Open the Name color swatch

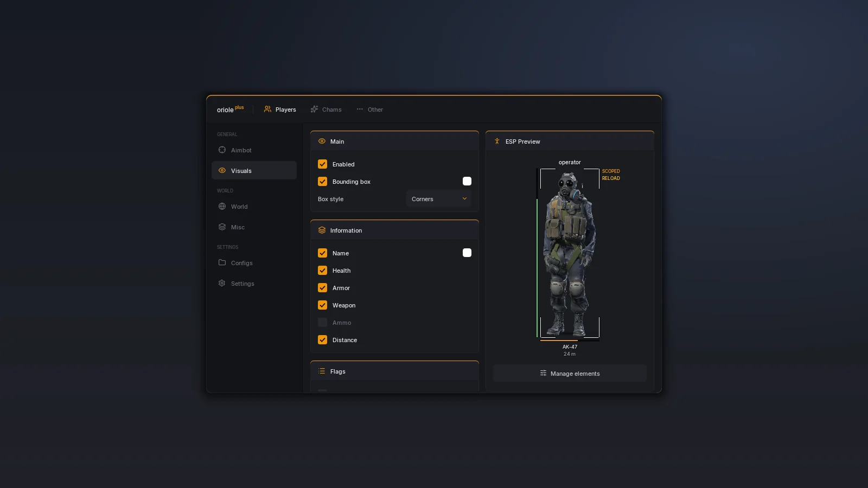(467, 253)
